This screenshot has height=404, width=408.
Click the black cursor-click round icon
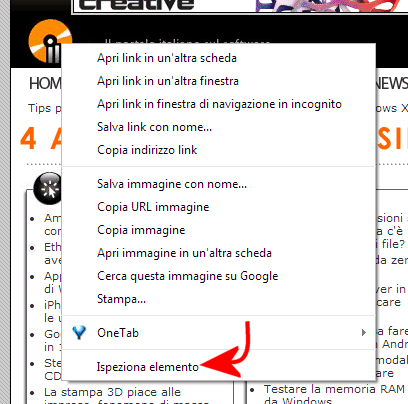[48, 188]
